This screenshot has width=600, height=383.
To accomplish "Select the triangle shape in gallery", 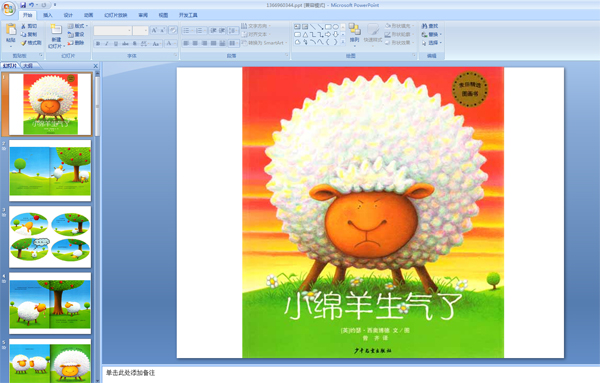I will pos(305,34).
